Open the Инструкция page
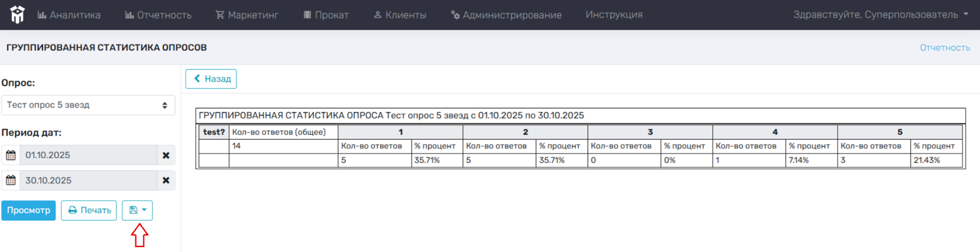Screen dimensions: 980x252 614,15
